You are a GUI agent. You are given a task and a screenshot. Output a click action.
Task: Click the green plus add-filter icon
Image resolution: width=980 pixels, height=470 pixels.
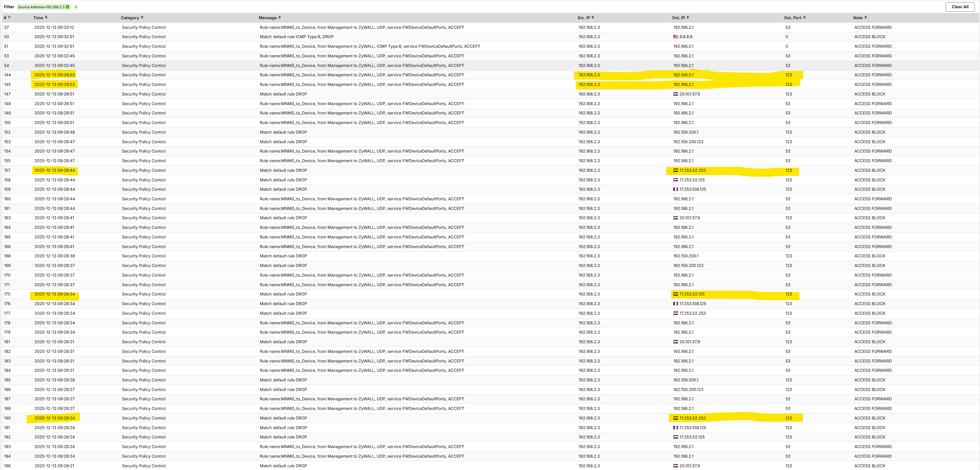coord(76,7)
